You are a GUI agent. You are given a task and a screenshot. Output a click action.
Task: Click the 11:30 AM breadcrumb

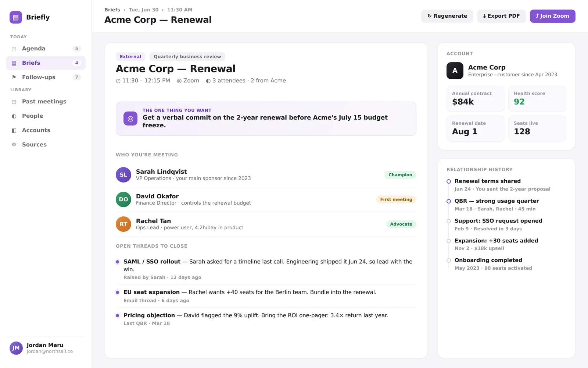(180, 10)
